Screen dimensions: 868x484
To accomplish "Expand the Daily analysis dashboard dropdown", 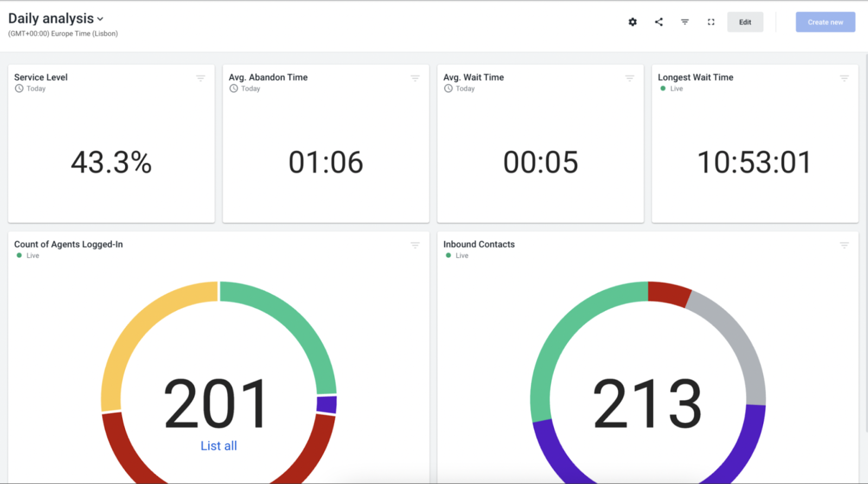I will 100,19.
